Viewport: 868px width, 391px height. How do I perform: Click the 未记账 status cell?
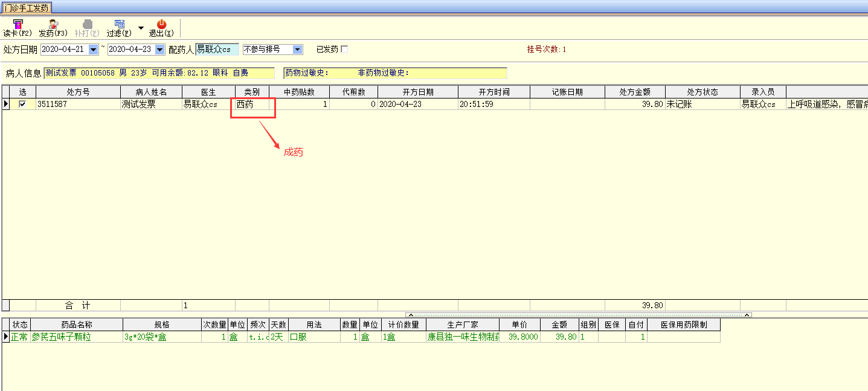pos(702,104)
